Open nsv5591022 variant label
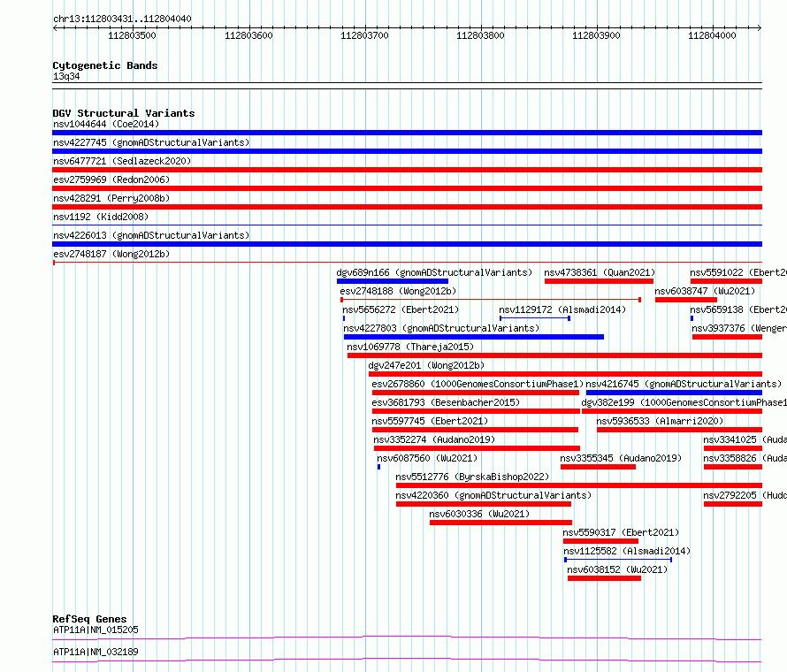Image resolution: width=787 pixels, height=672 pixels. tap(738, 272)
